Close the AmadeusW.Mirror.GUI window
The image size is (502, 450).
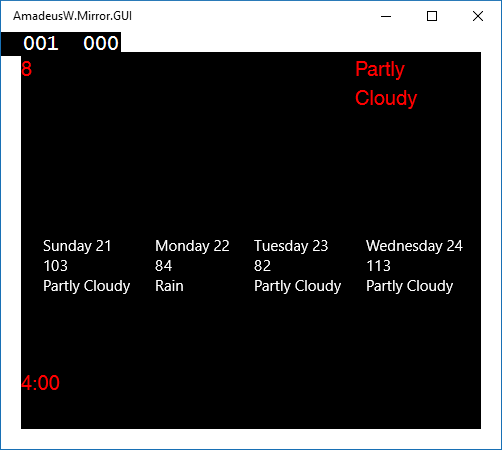pyautogui.click(x=478, y=16)
